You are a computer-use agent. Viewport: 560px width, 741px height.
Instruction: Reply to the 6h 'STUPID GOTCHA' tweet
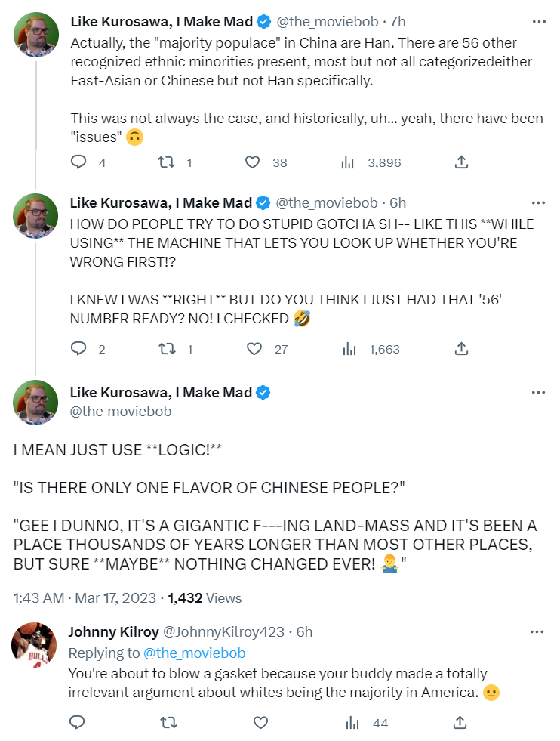(x=78, y=349)
